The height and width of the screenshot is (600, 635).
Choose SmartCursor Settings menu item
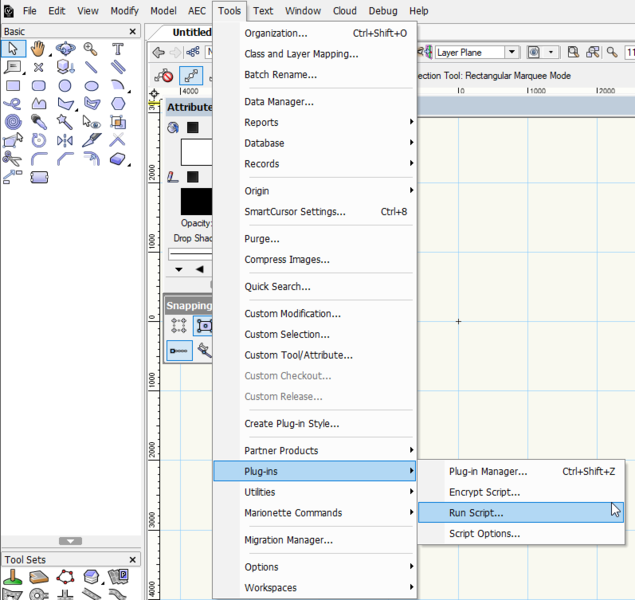(x=315, y=211)
